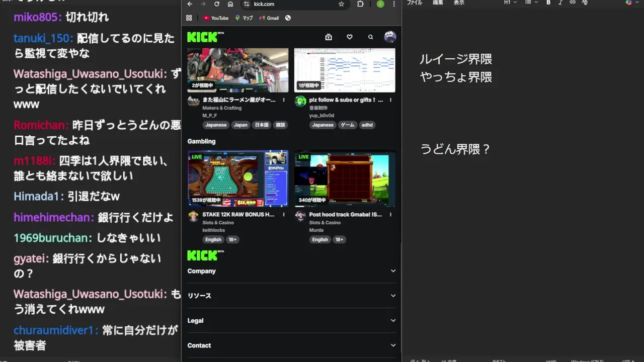
Task: Open the ファイル menu in the editor
Action: click(x=415, y=3)
